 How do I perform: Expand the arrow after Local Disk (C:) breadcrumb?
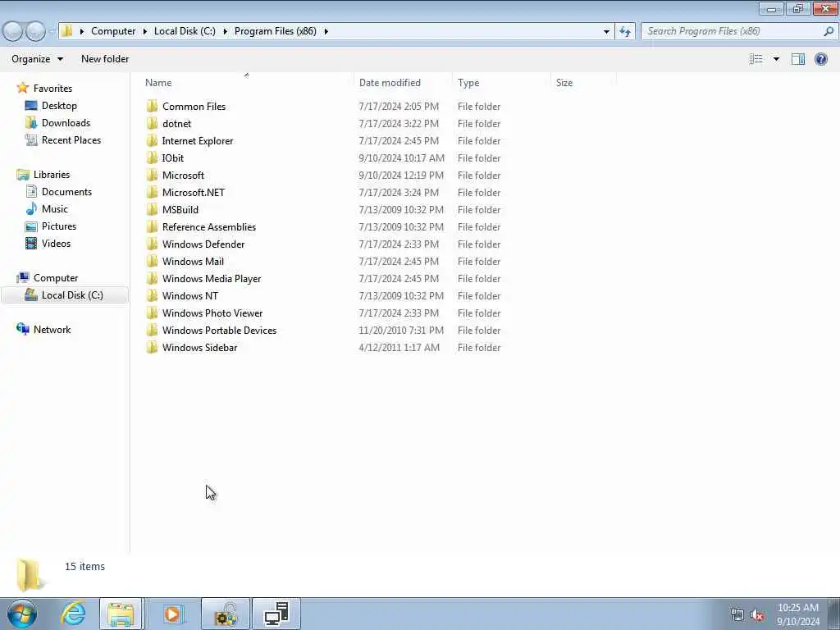click(x=225, y=32)
